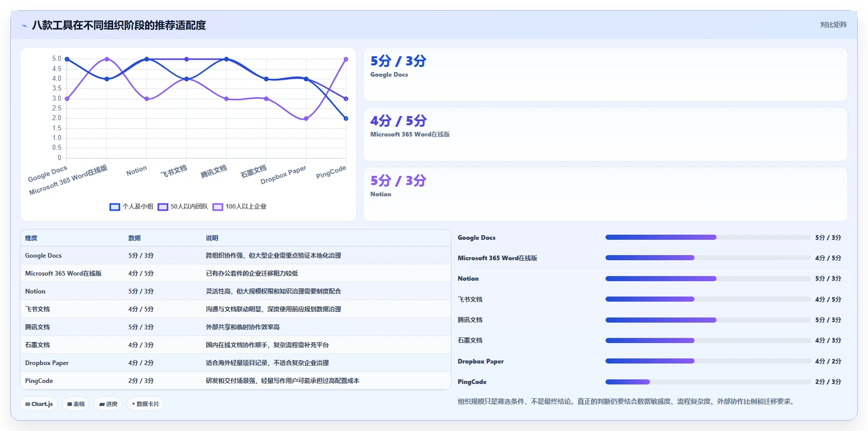
Task: Click the Notion progress bar
Action: point(708,279)
